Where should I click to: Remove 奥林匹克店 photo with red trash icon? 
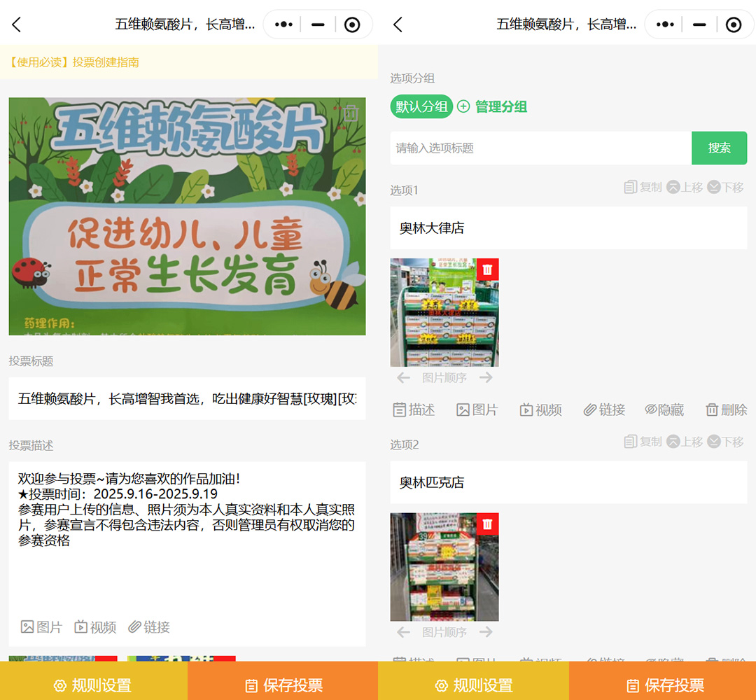click(488, 524)
